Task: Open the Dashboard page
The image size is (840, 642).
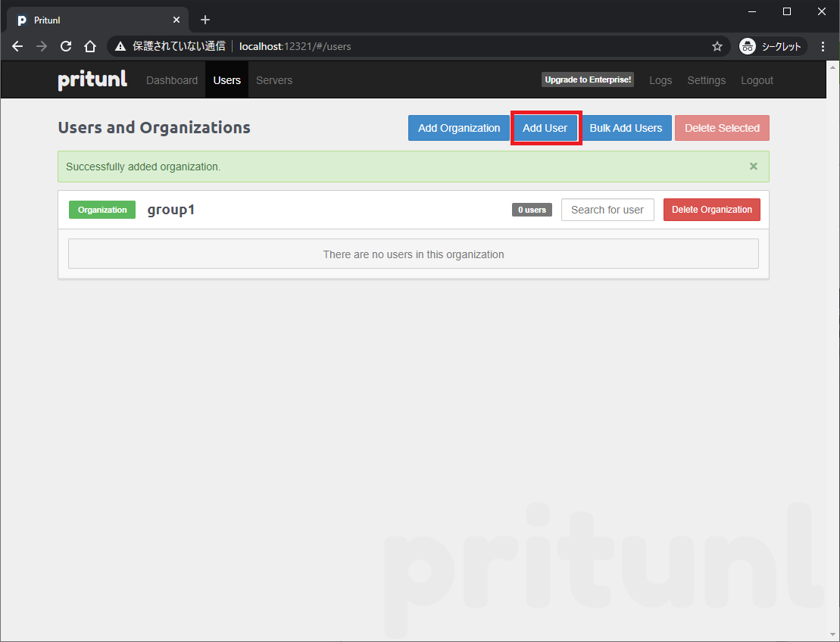Action: pyautogui.click(x=172, y=80)
